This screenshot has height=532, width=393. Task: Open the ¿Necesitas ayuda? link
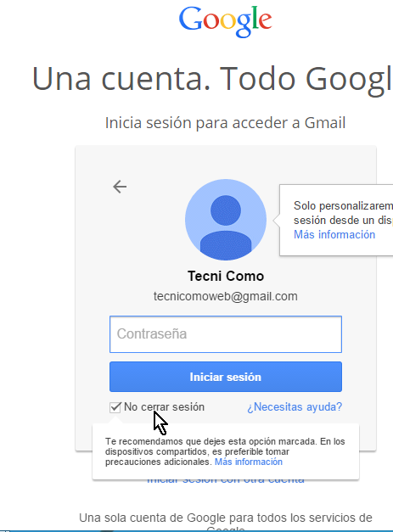(295, 406)
